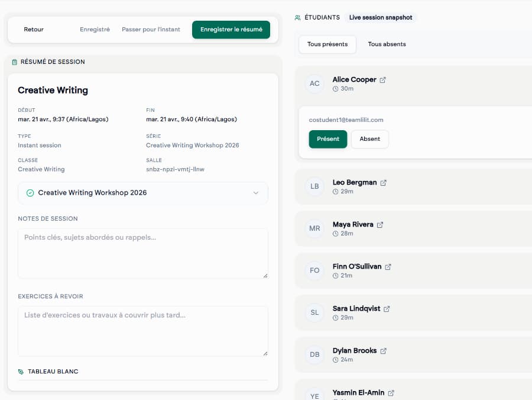Click the DB avatar for Dylan Brooks
This screenshot has width=532, height=400.
[x=314, y=354]
